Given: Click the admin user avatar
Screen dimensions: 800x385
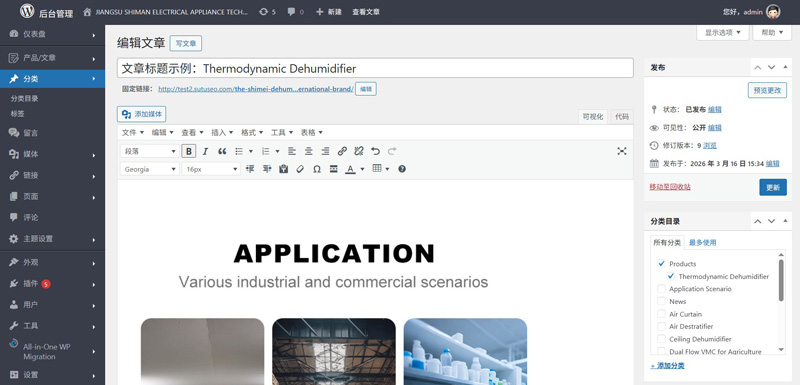Looking at the screenshot, I should tap(773, 12).
